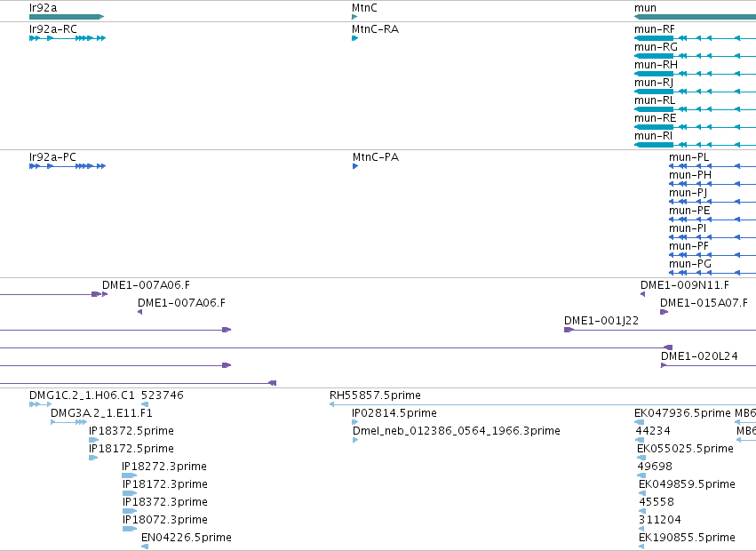Open the Ir92a-PC protein feature
This screenshot has width=756, height=551.
(68, 166)
